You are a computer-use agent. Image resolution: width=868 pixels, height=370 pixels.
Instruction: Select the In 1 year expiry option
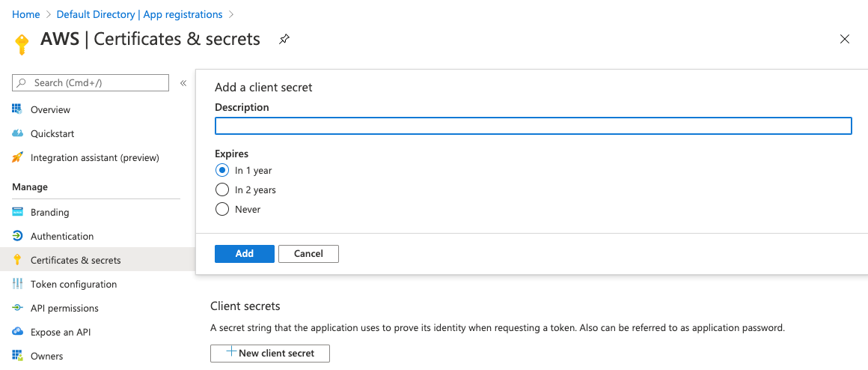point(222,170)
